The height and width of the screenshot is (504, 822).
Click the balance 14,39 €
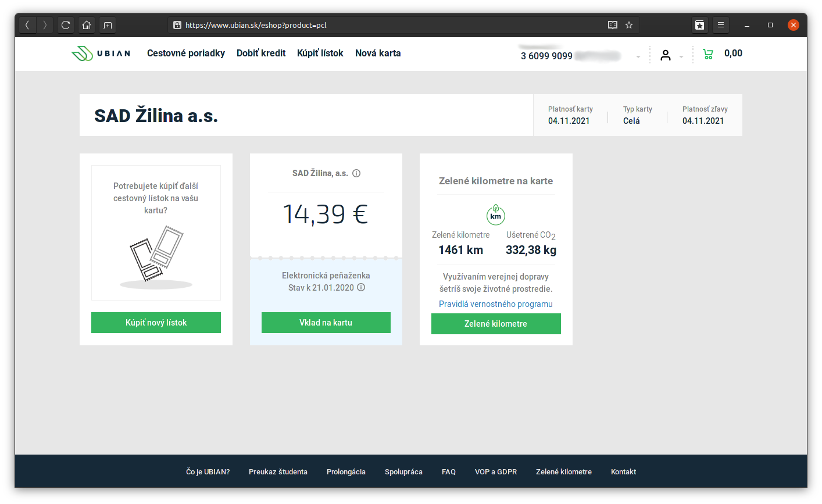coord(326,214)
